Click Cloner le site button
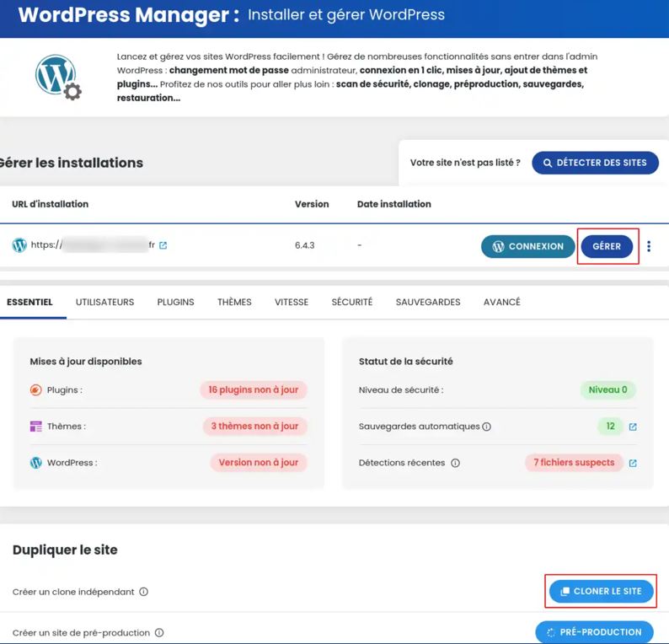This screenshot has width=669, height=644. coord(601,591)
